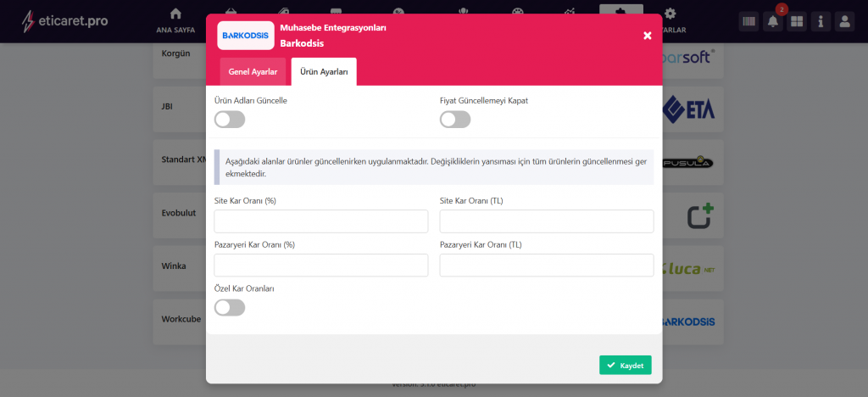Click the Ana Sayfa home icon

[175, 14]
